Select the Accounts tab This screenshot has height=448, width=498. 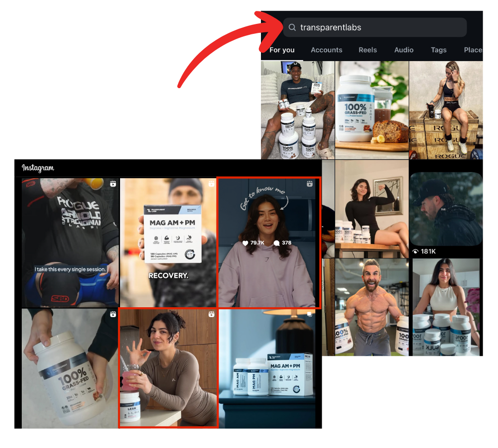327,50
